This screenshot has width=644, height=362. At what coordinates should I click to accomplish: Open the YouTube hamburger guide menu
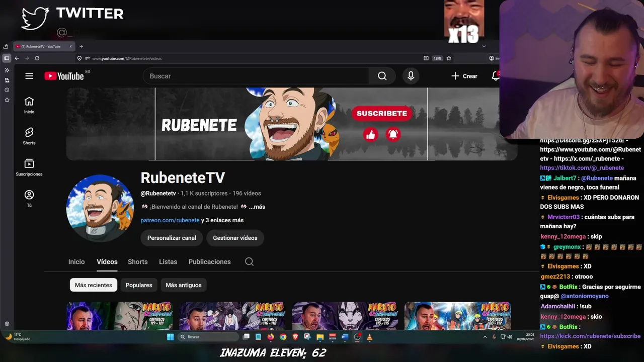point(29,76)
